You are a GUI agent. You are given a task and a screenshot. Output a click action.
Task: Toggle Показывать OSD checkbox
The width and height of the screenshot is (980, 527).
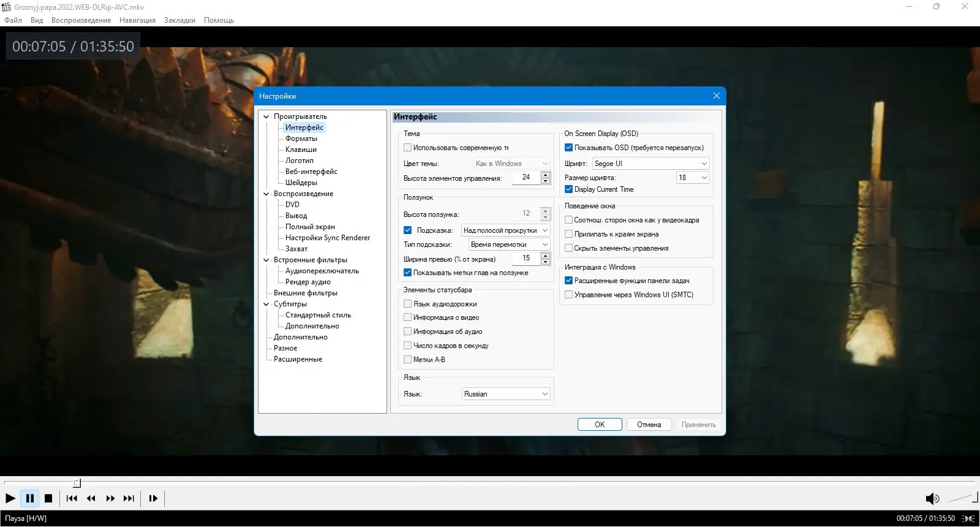coord(568,148)
